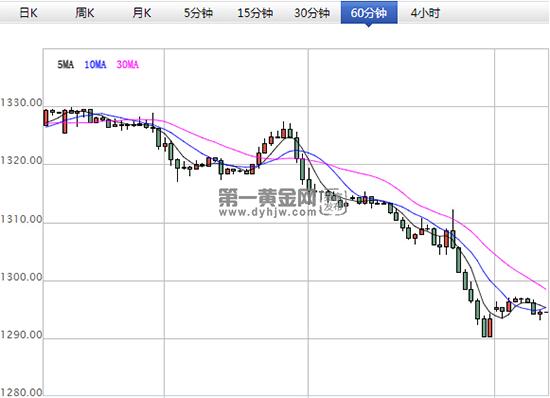The height and width of the screenshot is (398, 550).
Task: Click the 1280.00 price axis label
Action: pyautogui.click(x=21, y=392)
